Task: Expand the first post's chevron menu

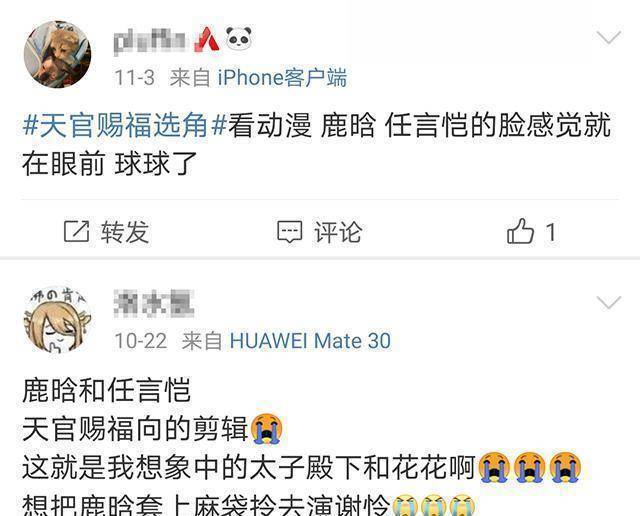Action: tap(609, 37)
